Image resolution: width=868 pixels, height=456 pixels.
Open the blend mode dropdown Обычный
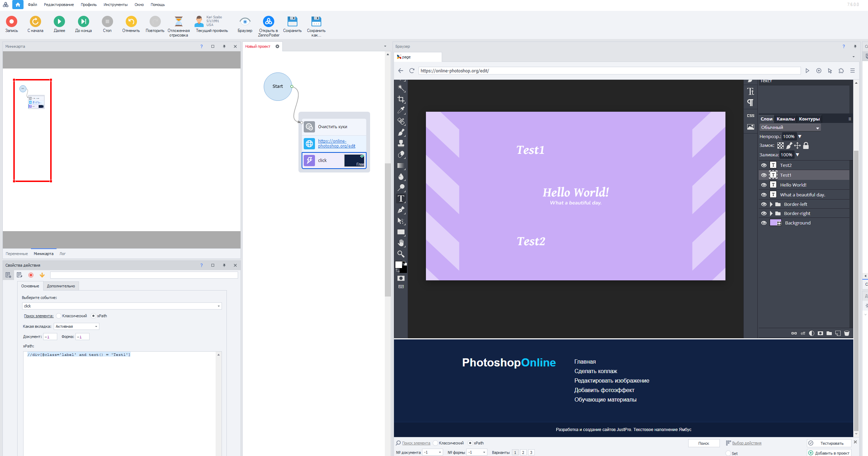click(790, 128)
